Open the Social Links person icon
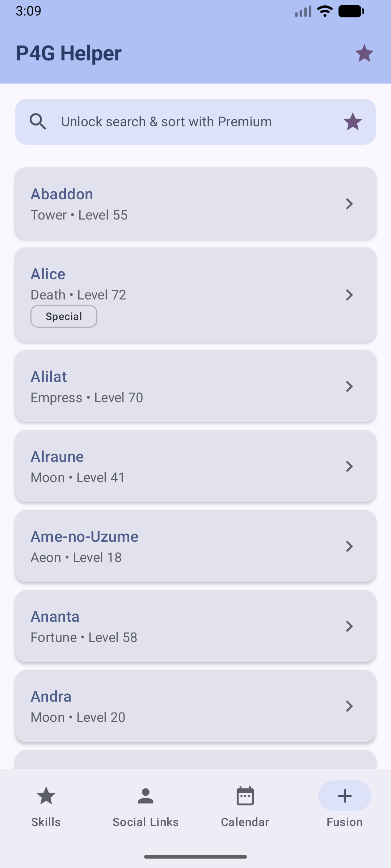Viewport: 391px width, 868px height. click(146, 796)
